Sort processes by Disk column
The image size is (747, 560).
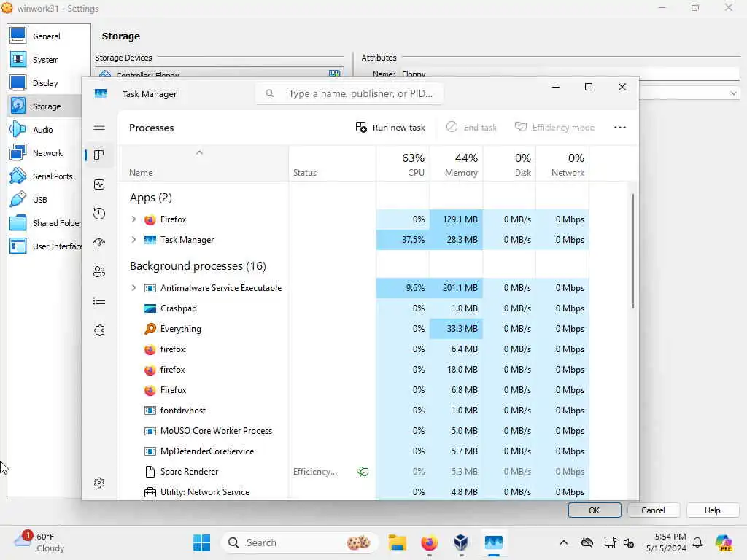tap(510, 164)
